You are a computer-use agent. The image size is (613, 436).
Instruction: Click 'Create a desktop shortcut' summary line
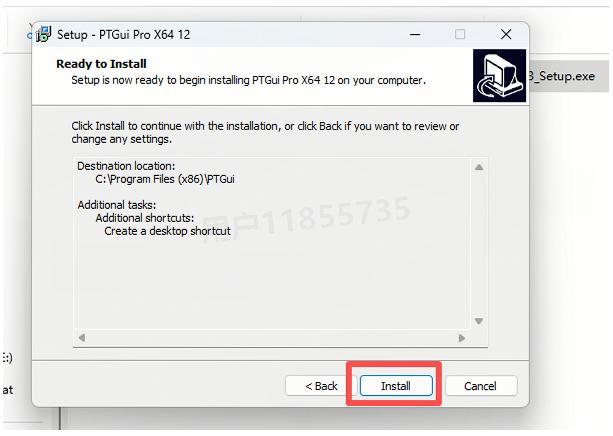coord(167,231)
